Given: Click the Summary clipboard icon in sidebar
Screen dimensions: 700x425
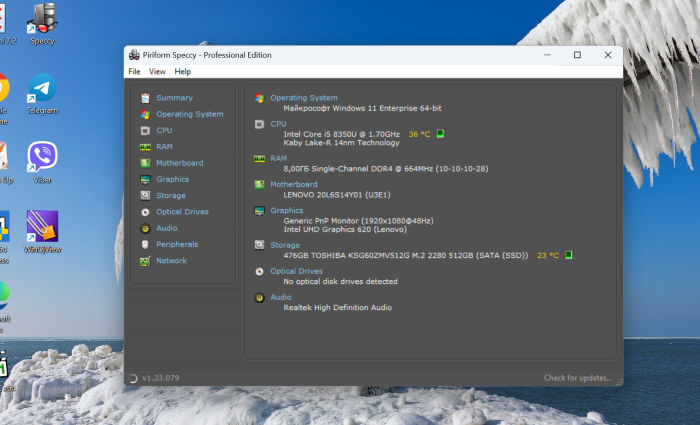Looking at the screenshot, I should [x=145, y=98].
